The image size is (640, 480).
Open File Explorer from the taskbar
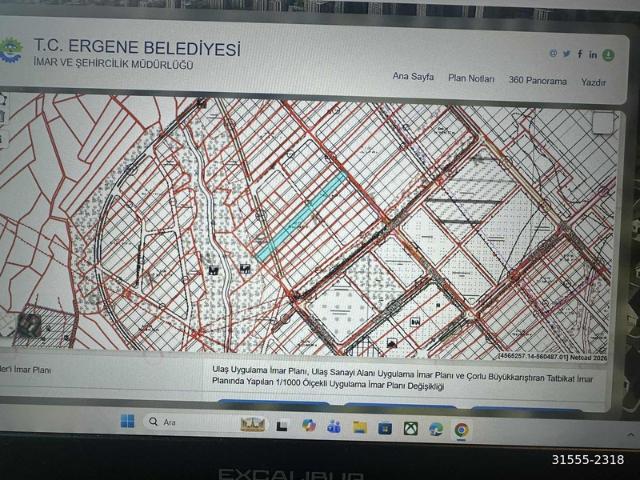tap(360, 427)
